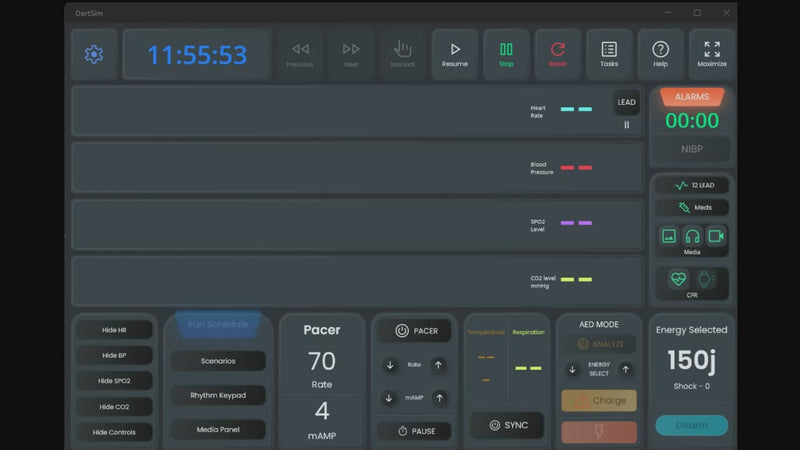Click the AED ANALYZE button
The image size is (800, 450).
point(599,344)
